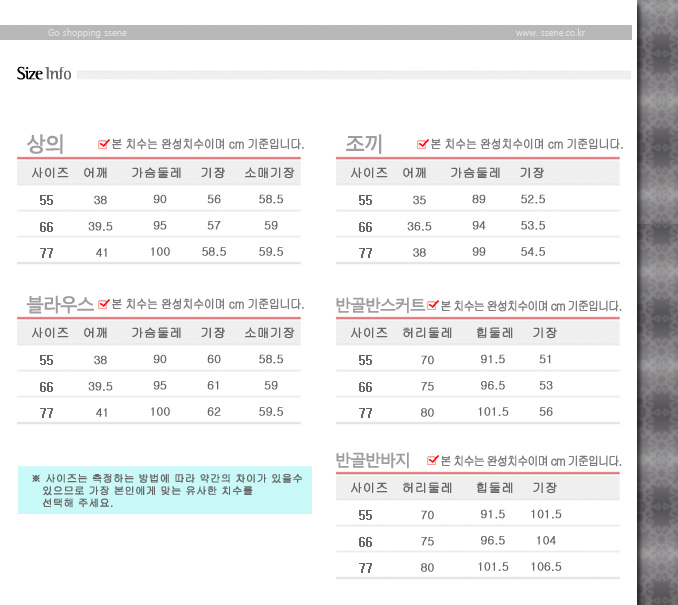Click the cyan size measurement notice box
678x605 pixels.
point(165,490)
